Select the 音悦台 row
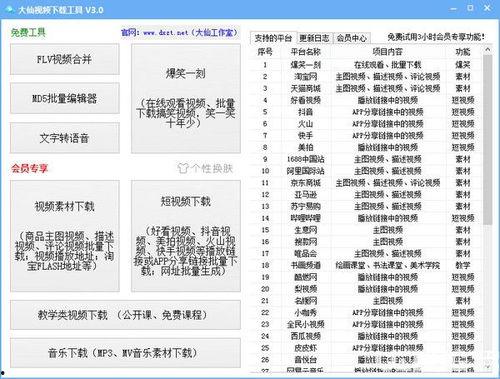Screen dimensions: 500x379 coord(365,360)
